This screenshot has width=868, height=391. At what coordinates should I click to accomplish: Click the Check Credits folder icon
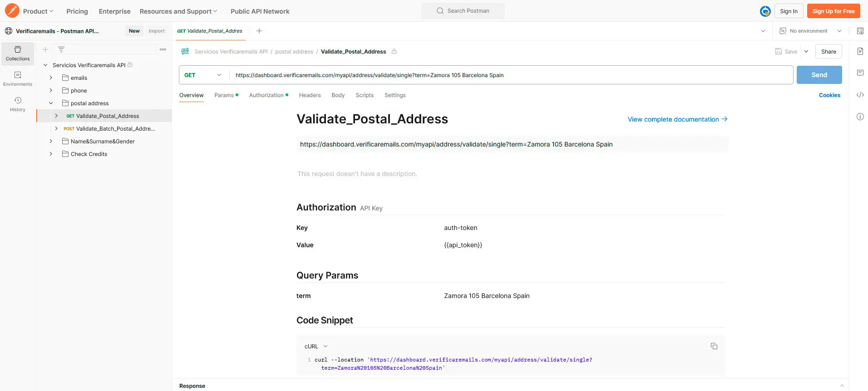pos(65,154)
